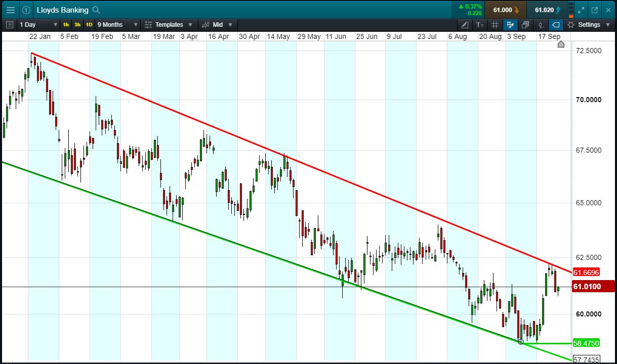Open the 1 Day interval dropdown

pyautogui.click(x=39, y=24)
